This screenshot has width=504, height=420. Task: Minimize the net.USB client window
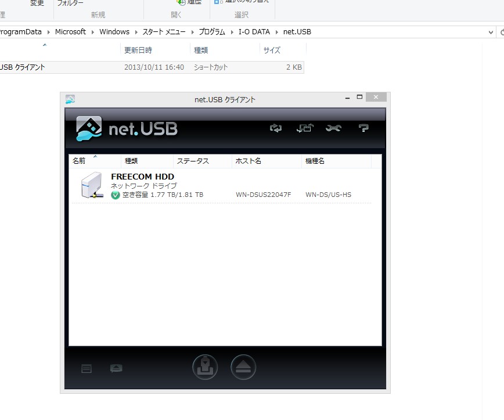click(347, 98)
